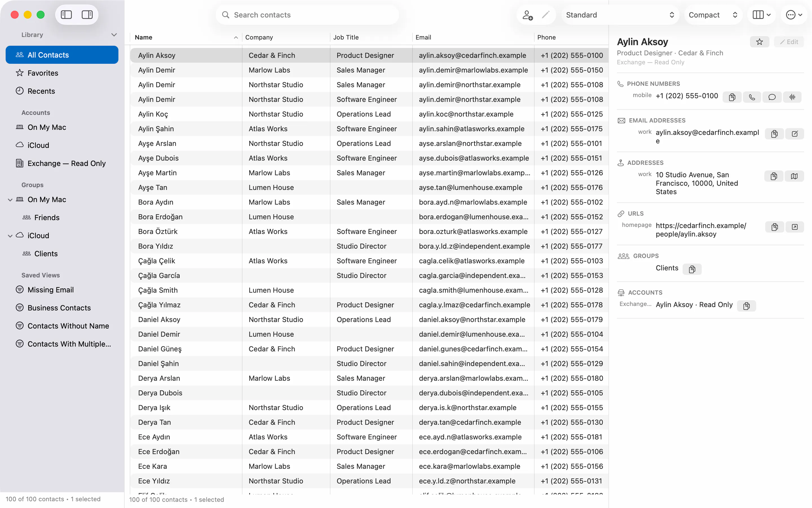Click the Name sort direction arrow
Image resolution: width=812 pixels, height=508 pixels.
click(x=236, y=38)
